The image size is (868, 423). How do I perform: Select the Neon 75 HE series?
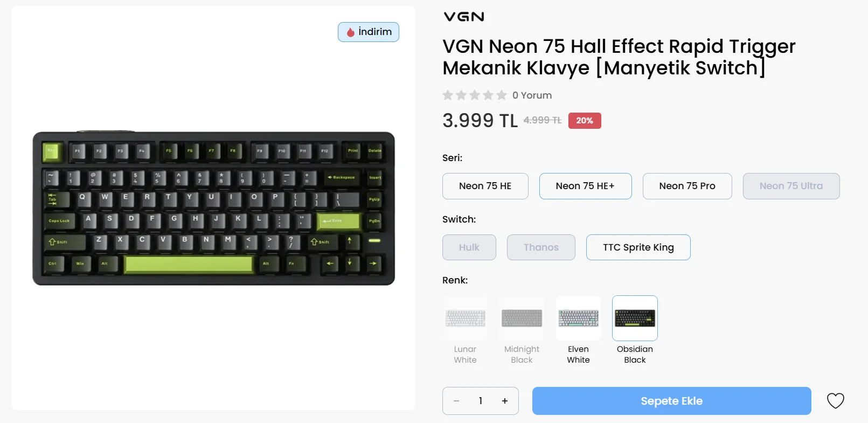click(485, 186)
